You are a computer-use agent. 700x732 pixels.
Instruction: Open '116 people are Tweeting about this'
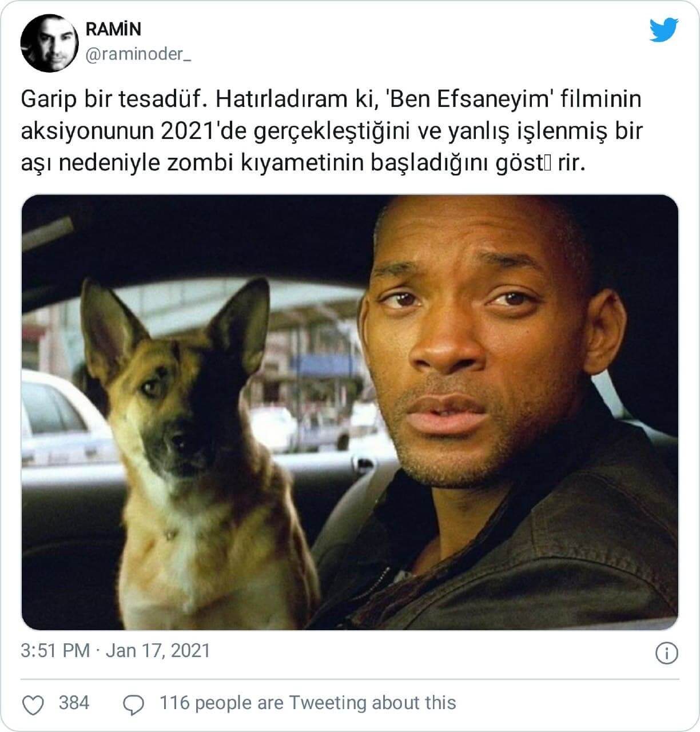[308, 702]
